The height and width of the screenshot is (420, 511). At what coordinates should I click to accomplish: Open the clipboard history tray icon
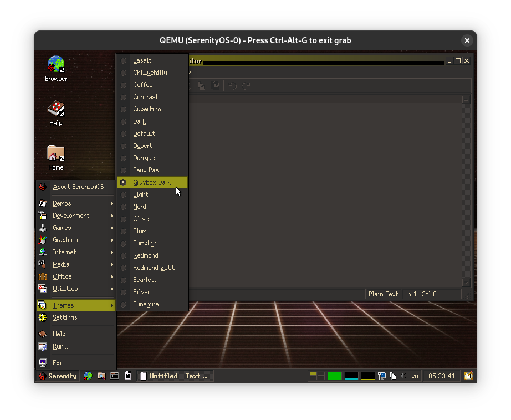click(x=393, y=376)
